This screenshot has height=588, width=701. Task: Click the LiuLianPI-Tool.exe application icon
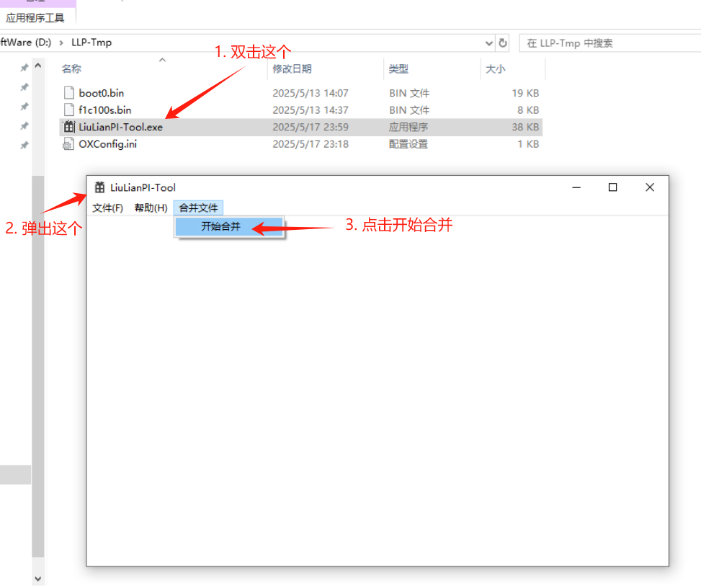(x=69, y=127)
